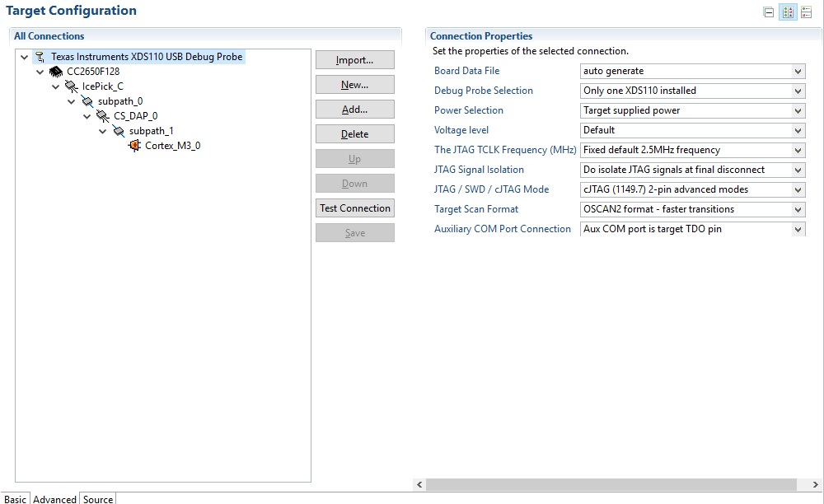The width and height of the screenshot is (824, 504).
Task: Switch to the Basic tab
Action: click(x=15, y=498)
